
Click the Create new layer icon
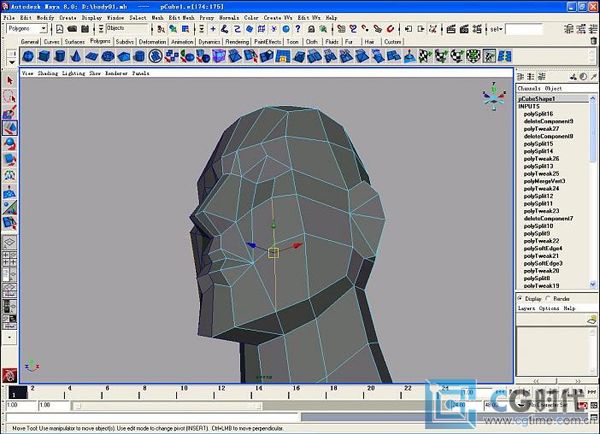click(592, 319)
